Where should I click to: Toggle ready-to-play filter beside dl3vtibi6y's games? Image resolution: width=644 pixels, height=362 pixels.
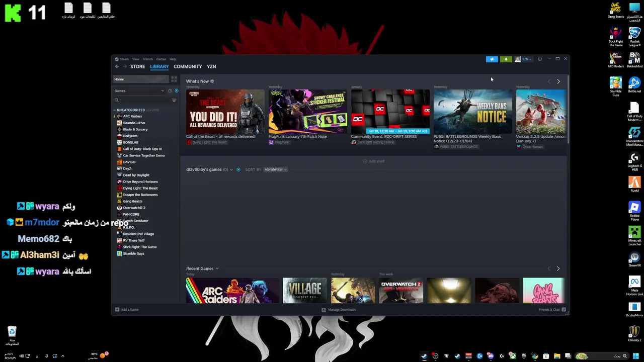238,169
